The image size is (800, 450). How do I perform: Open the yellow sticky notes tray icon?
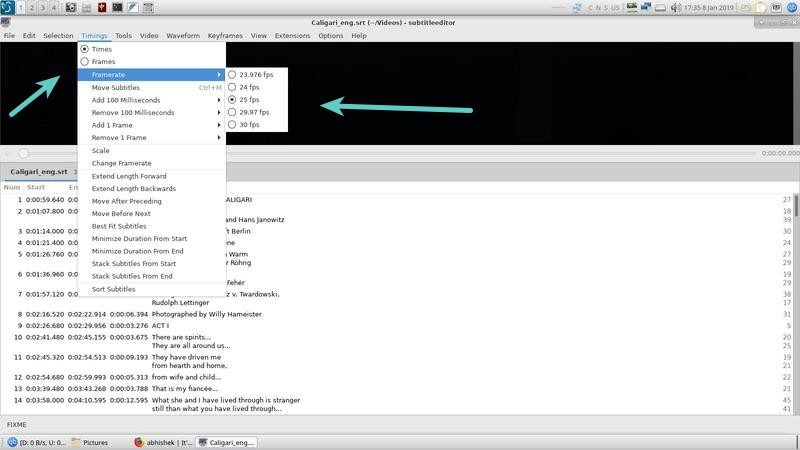tap(761, 8)
